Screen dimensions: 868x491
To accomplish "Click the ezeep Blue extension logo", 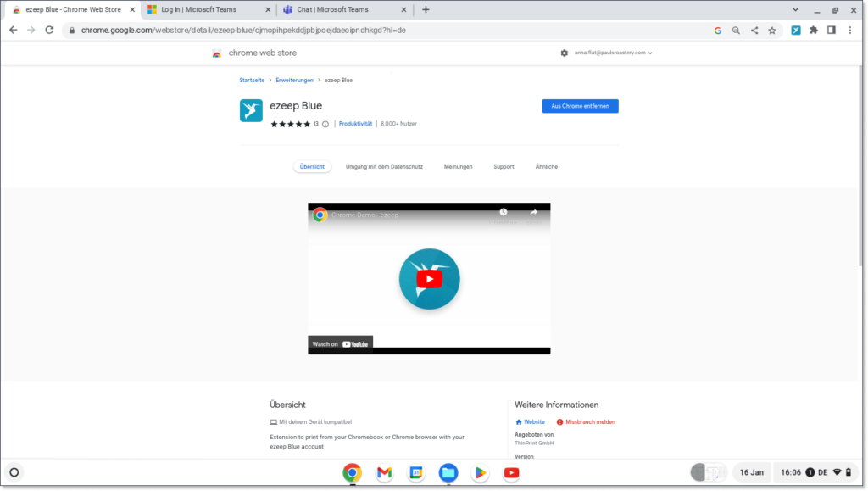I will point(251,110).
